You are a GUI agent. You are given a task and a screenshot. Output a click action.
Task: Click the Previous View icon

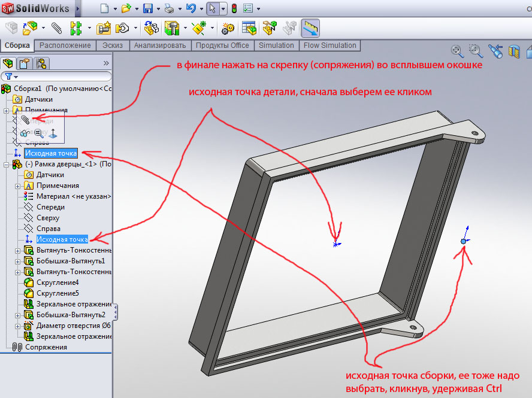[x=495, y=51]
